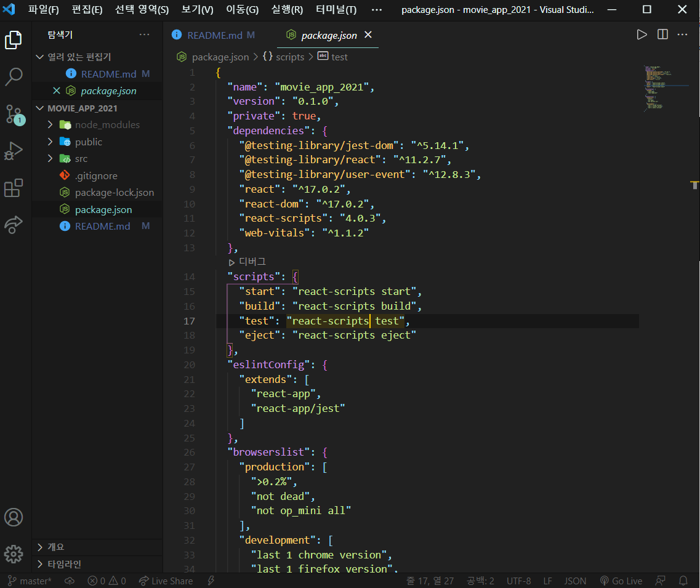Open Live Share activity bar icon
The width and height of the screenshot is (700, 588).
click(14, 225)
